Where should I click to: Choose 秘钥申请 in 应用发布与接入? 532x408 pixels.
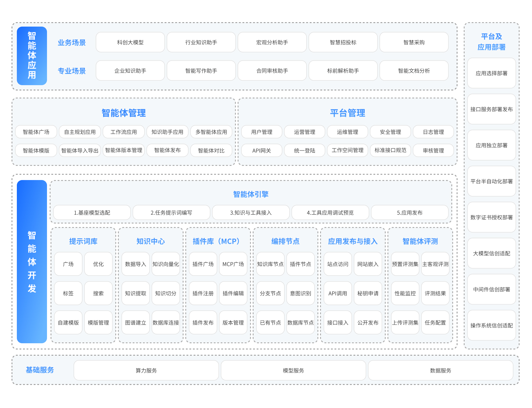(x=368, y=293)
